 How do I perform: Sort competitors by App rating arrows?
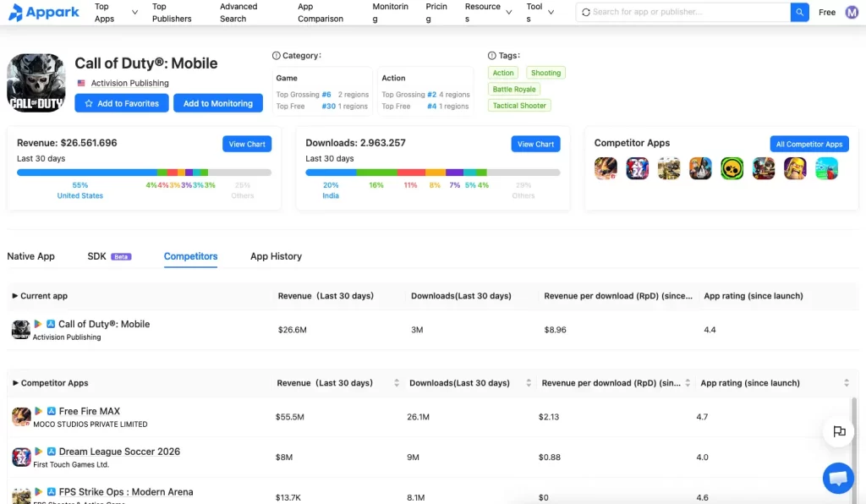[846, 383]
